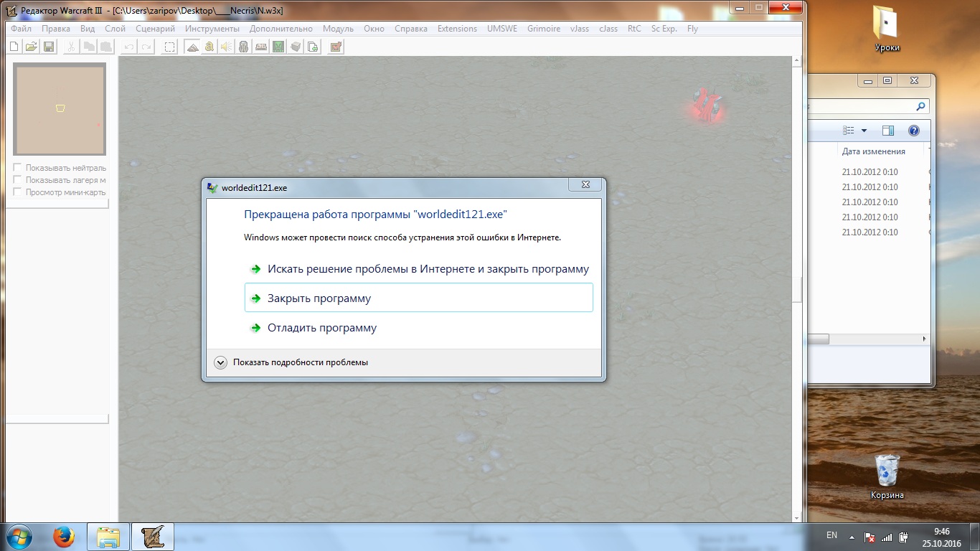980x551 pixels.
Task: Choose Отладить программу option
Action: [x=419, y=328]
